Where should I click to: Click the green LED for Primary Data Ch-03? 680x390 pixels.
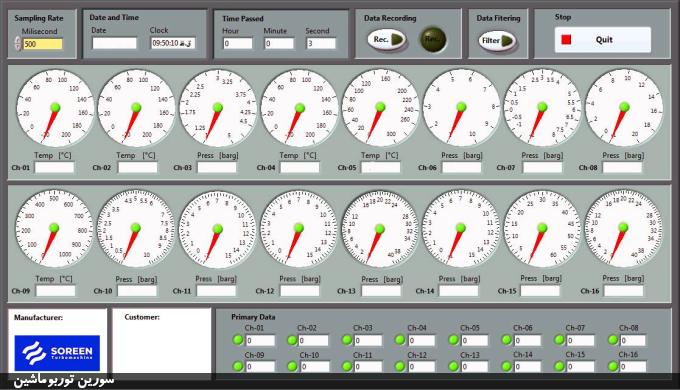347,340
